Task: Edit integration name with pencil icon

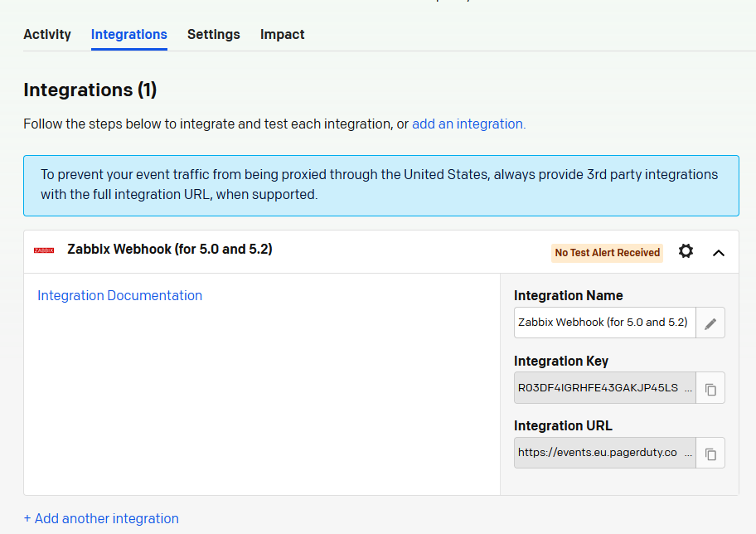Action: (710, 323)
